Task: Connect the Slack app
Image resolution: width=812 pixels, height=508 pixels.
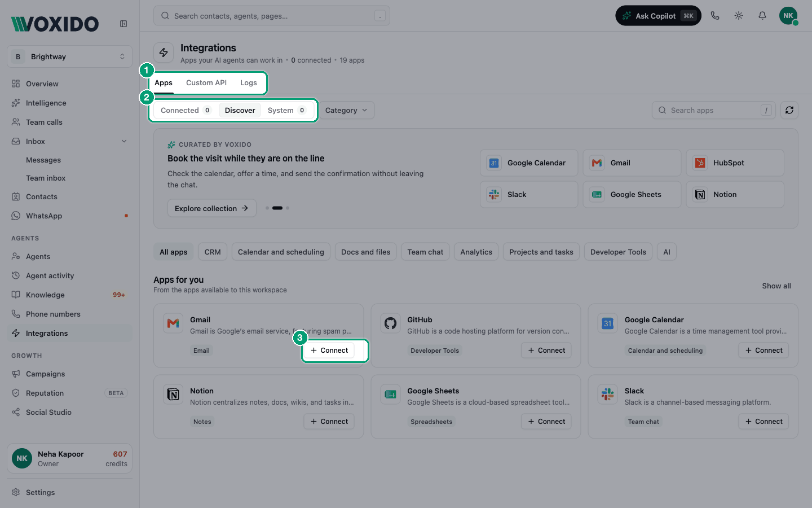Action: (764, 422)
